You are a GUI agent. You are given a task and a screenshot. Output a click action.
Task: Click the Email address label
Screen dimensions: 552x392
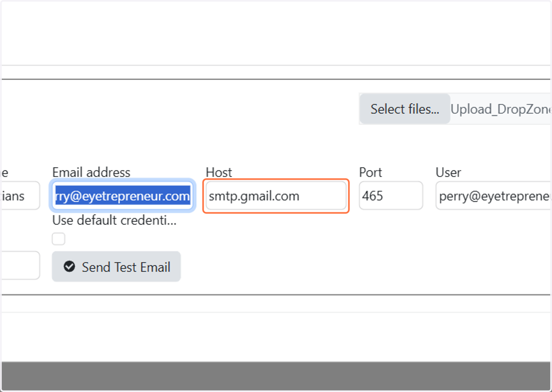tap(91, 172)
